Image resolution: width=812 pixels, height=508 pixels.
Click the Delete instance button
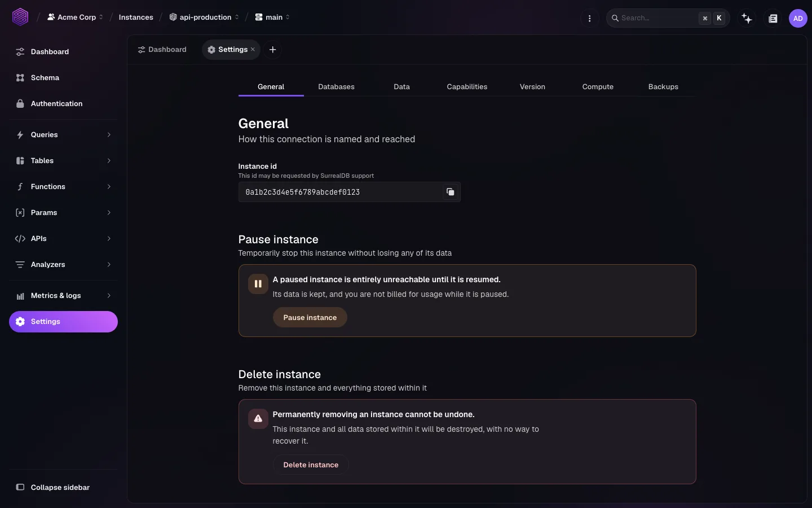(x=311, y=465)
